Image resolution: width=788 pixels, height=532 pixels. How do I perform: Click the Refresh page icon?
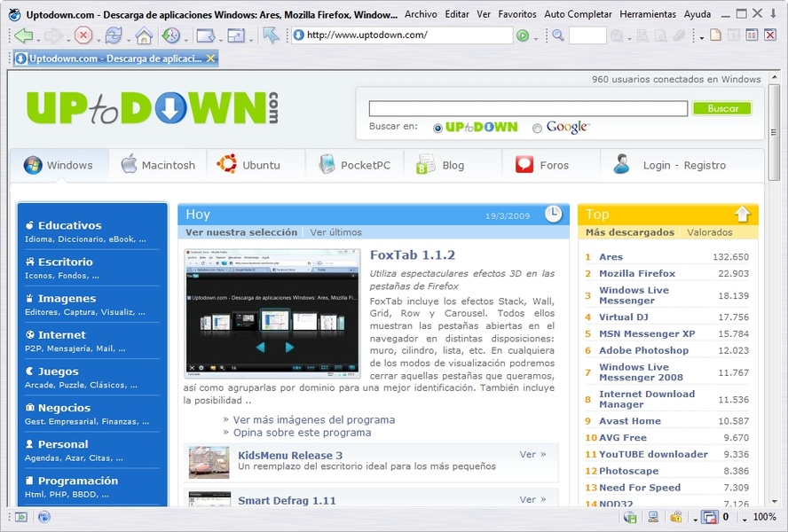[x=114, y=35]
